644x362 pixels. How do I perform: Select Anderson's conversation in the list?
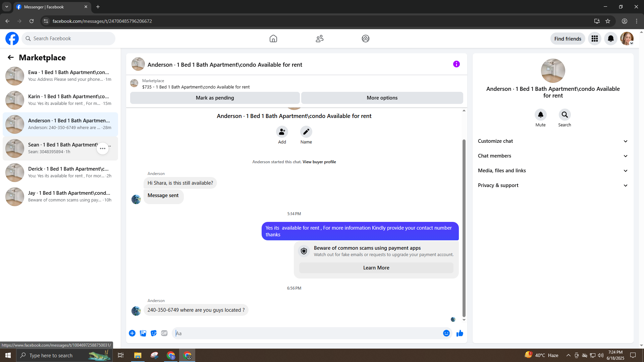tap(60, 124)
